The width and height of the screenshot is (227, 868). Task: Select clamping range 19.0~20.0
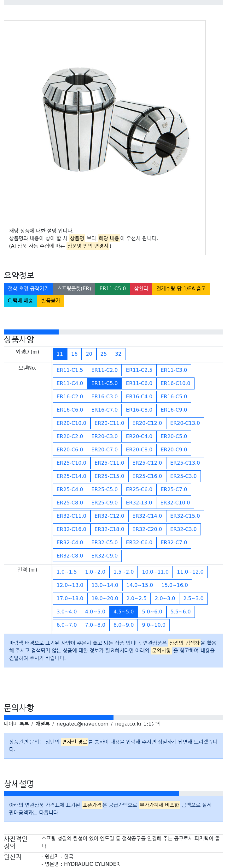point(105,599)
